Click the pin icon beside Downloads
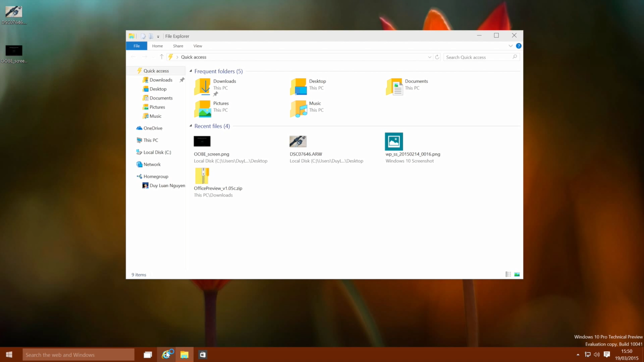Screen dimensions: 644x362 tap(182, 80)
